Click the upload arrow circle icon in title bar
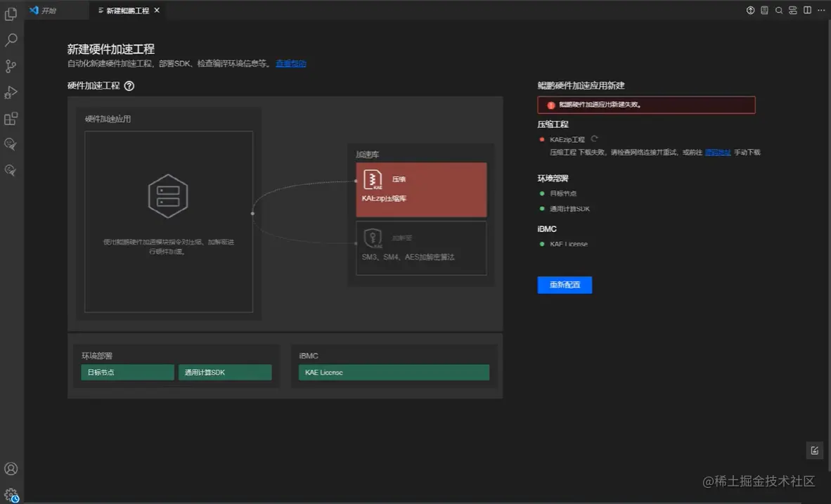 click(750, 10)
